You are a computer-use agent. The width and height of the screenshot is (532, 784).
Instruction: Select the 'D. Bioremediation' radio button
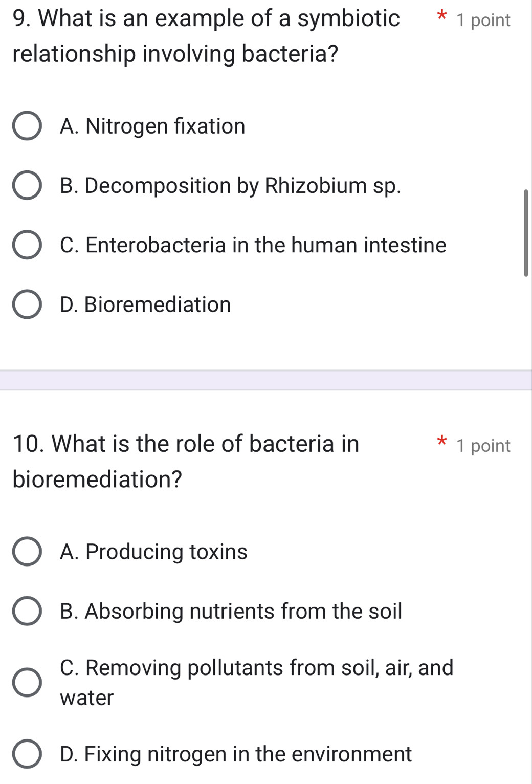(27, 304)
